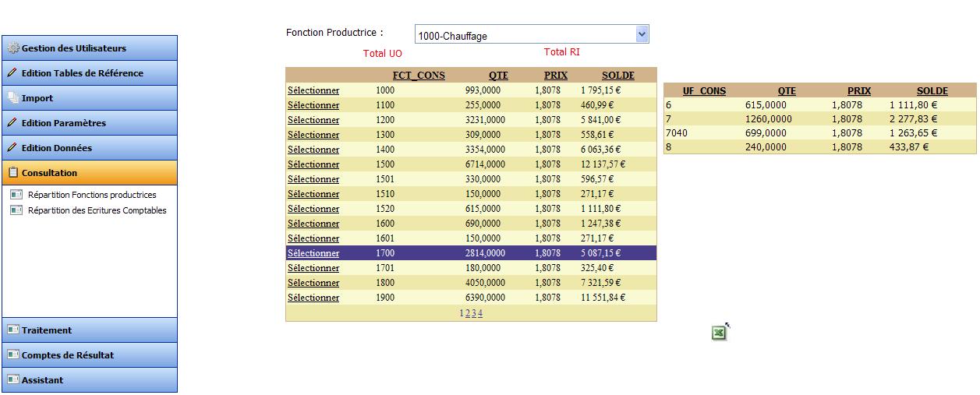
Task: Click the icon beside Répartition Fonctions productrices
Action: (16, 195)
